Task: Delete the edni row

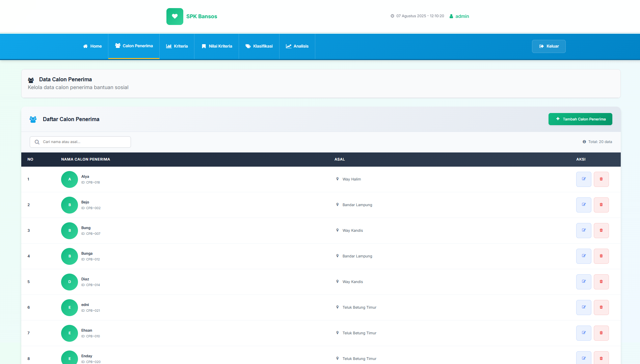Action: point(601,307)
